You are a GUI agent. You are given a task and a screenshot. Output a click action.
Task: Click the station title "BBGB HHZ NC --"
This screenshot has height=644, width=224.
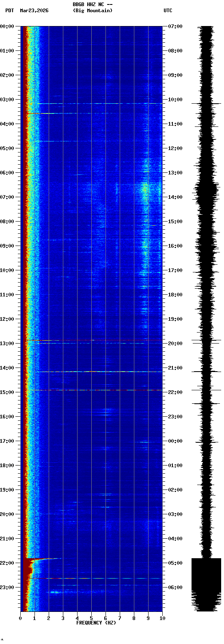[93, 4]
